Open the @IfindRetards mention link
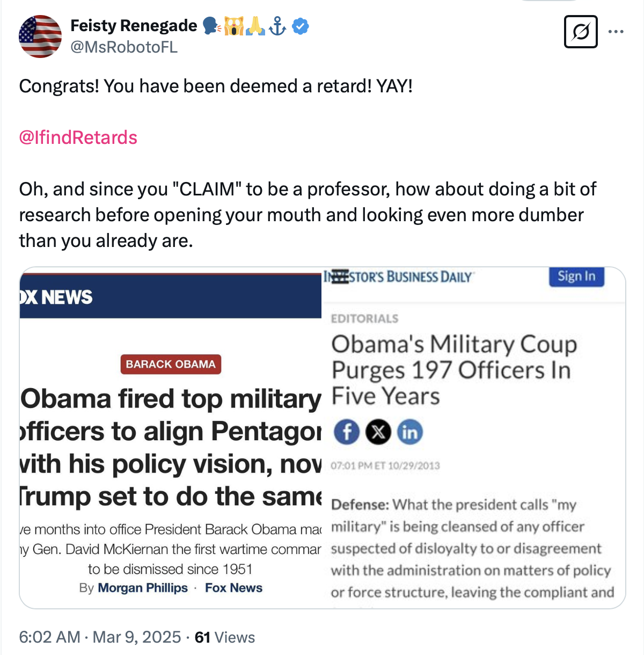Image resolution: width=644 pixels, height=655 pixels. point(78,137)
